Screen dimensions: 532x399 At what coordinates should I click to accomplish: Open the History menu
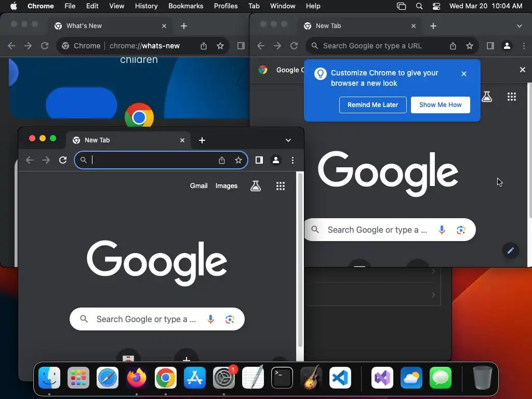146,6
